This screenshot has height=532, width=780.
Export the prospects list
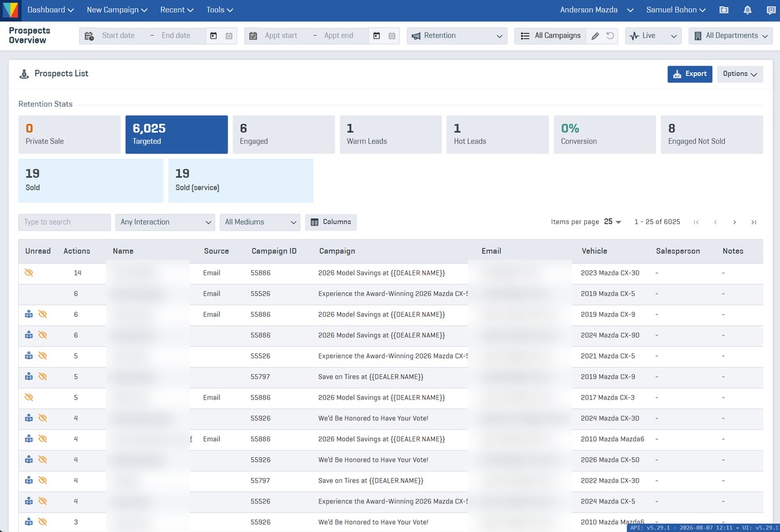(690, 74)
